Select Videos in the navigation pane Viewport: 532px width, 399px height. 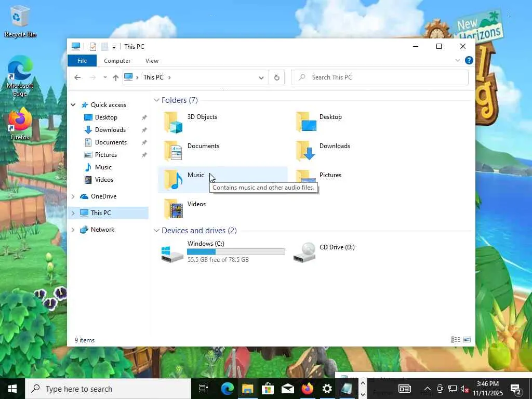click(x=104, y=180)
